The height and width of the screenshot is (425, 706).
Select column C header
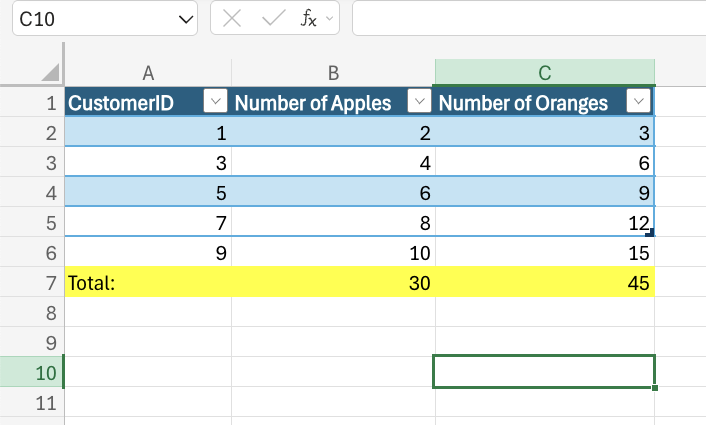(545, 72)
